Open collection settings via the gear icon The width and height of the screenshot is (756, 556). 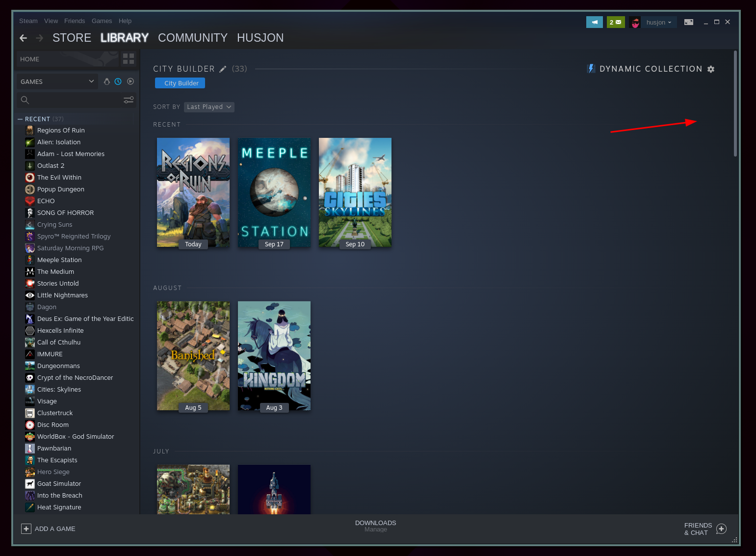711,69
